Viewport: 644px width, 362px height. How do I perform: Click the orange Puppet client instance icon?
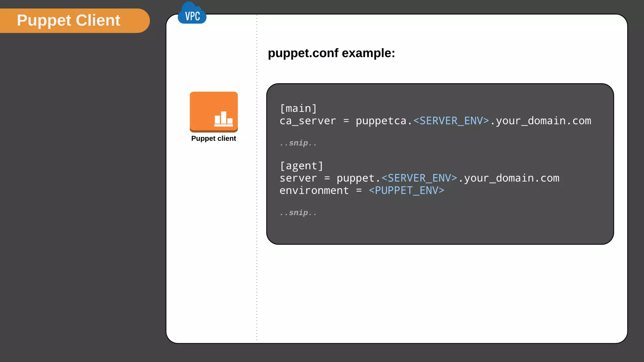214,112
